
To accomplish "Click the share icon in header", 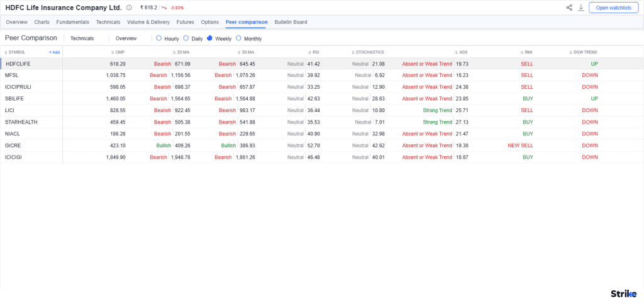I will click(569, 8).
